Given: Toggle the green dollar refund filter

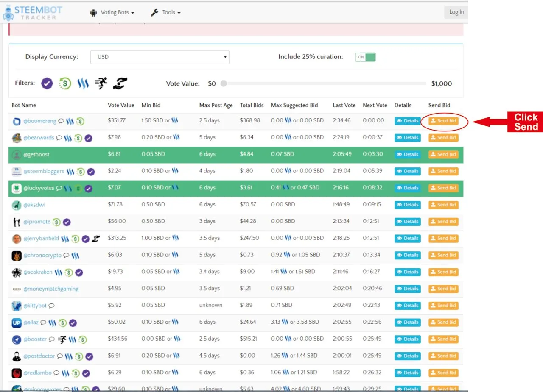Looking at the screenshot, I should [65, 83].
